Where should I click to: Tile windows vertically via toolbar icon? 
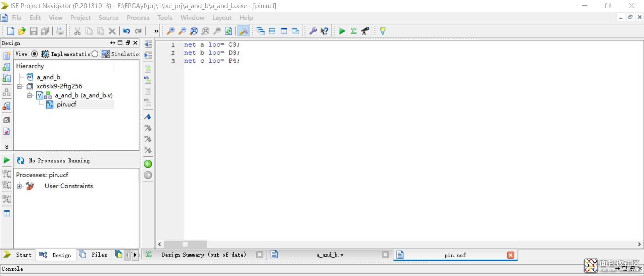[284, 31]
